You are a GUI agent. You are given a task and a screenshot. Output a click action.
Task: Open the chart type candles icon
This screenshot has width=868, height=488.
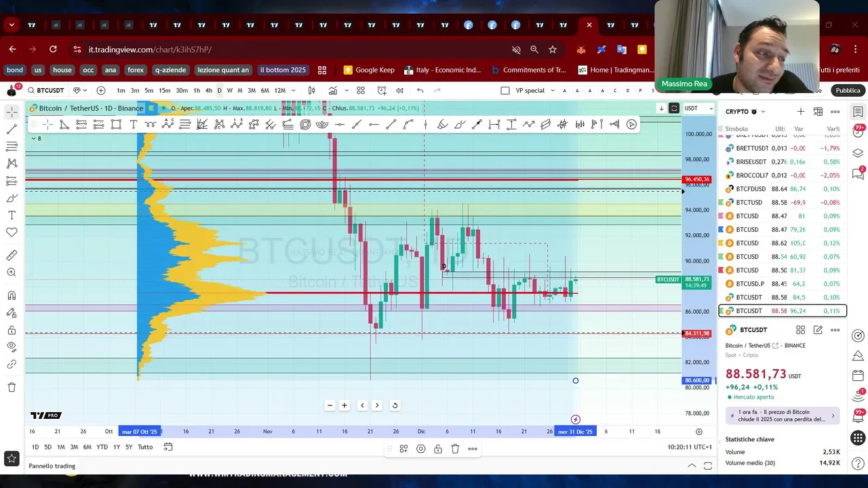[x=311, y=91]
